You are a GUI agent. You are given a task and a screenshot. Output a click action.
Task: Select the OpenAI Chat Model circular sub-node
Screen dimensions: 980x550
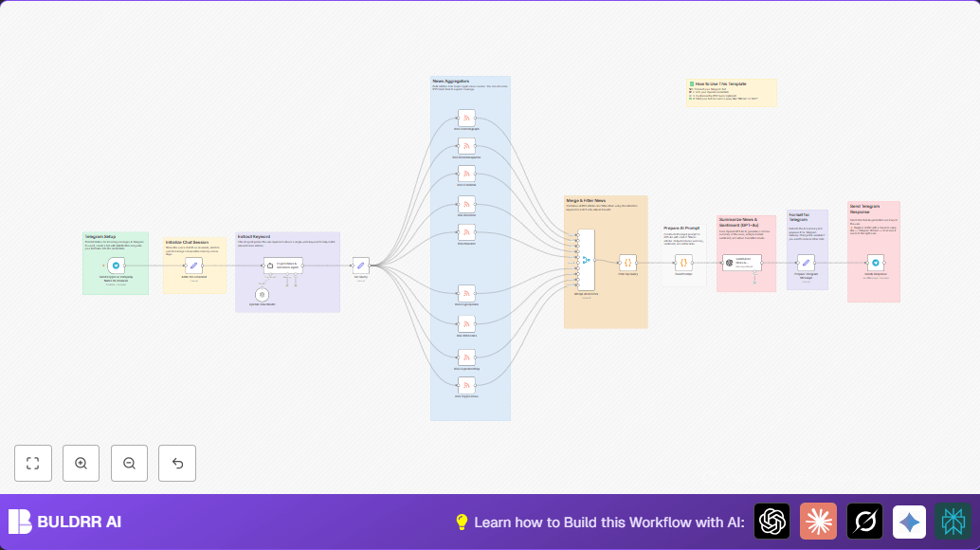pos(262,294)
